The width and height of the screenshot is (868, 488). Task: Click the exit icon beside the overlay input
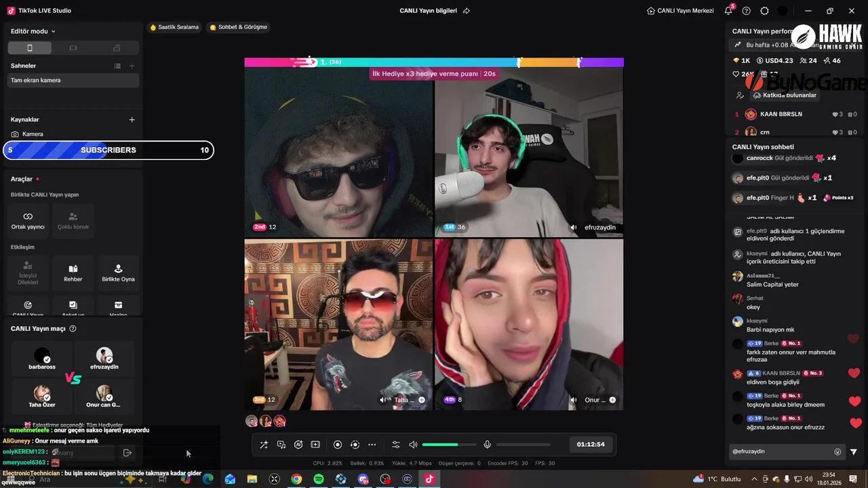click(127, 453)
